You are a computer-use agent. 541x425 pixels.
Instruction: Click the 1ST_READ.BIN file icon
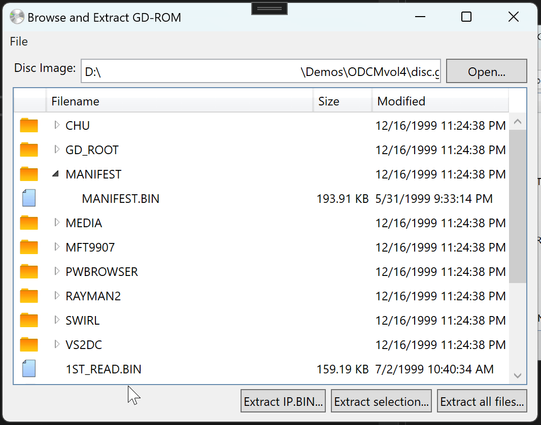29,369
